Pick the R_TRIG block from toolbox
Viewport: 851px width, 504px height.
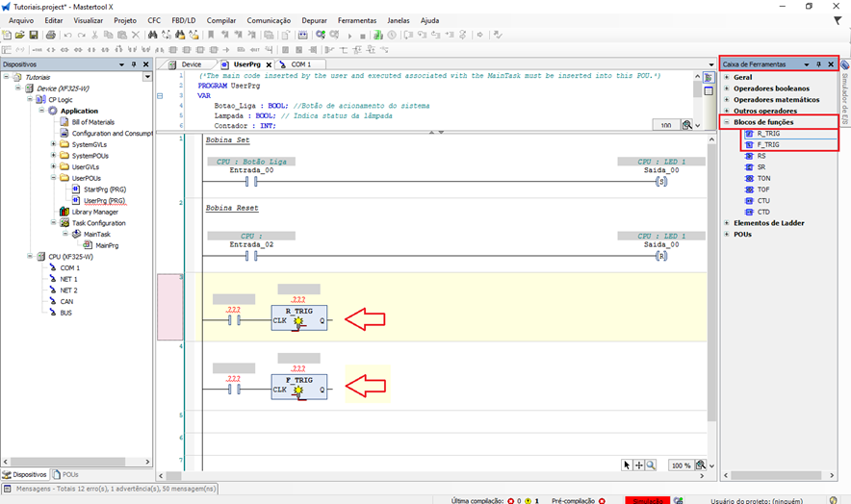(x=767, y=134)
